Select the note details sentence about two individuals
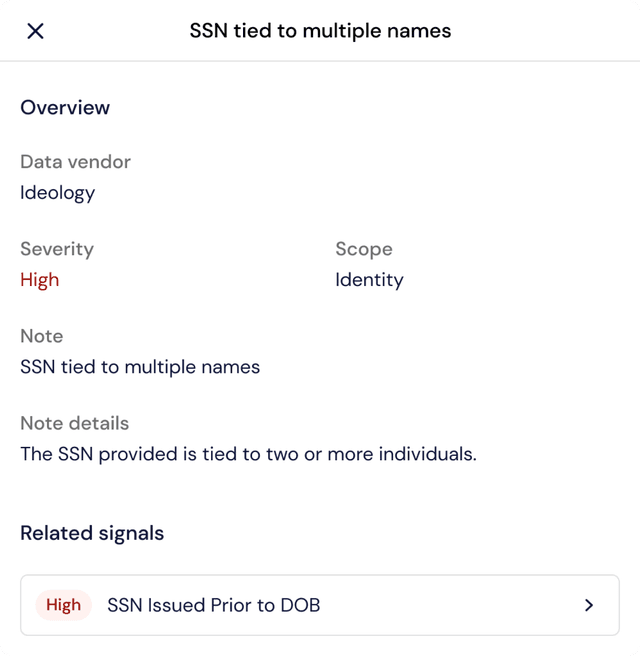This screenshot has height=656, width=640. pyautogui.click(x=248, y=454)
